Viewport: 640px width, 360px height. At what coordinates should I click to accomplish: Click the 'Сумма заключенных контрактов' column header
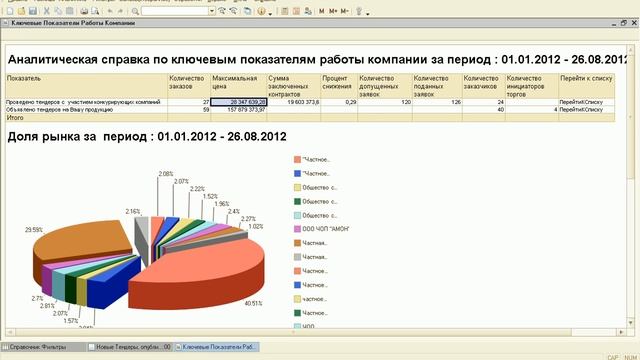(x=294, y=86)
